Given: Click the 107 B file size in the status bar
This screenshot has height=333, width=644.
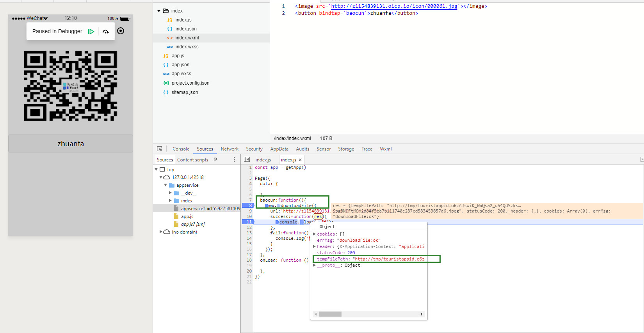Looking at the screenshot, I should 326,138.
